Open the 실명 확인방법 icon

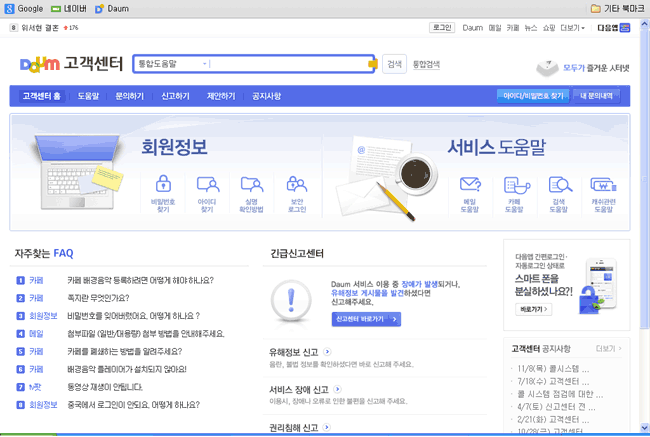(252, 184)
